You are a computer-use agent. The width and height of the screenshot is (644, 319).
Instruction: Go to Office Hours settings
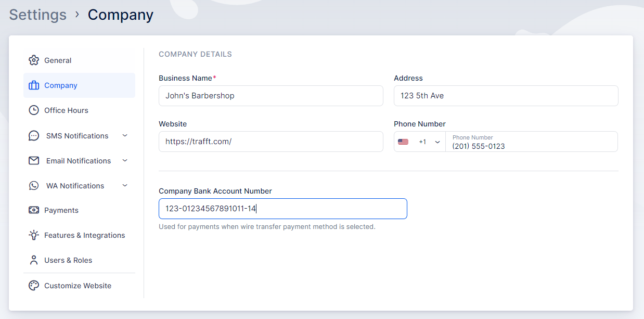click(x=79, y=110)
